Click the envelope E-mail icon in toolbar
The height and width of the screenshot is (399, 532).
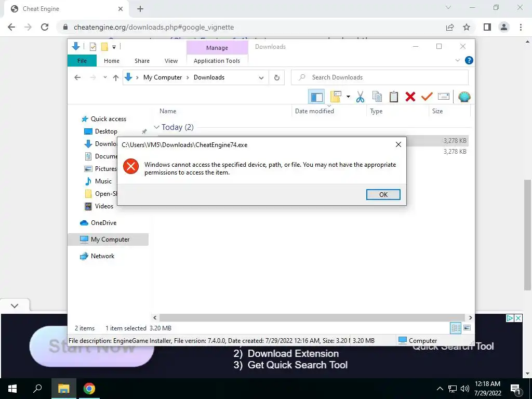[444, 97]
